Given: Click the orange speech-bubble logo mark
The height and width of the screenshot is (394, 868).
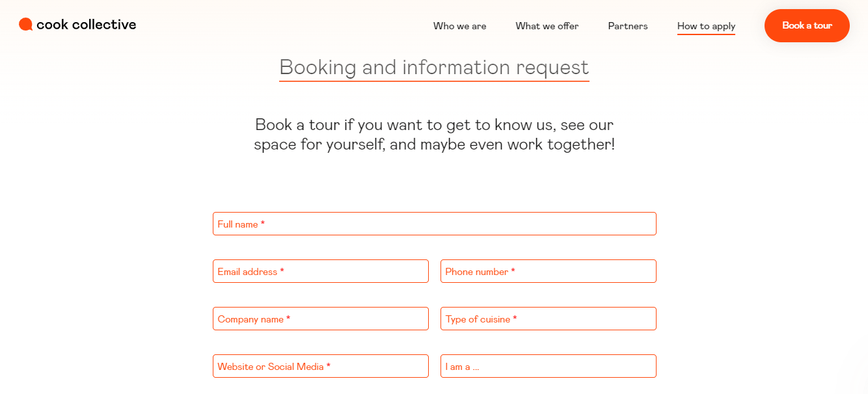Looking at the screenshot, I should [x=26, y=24].
